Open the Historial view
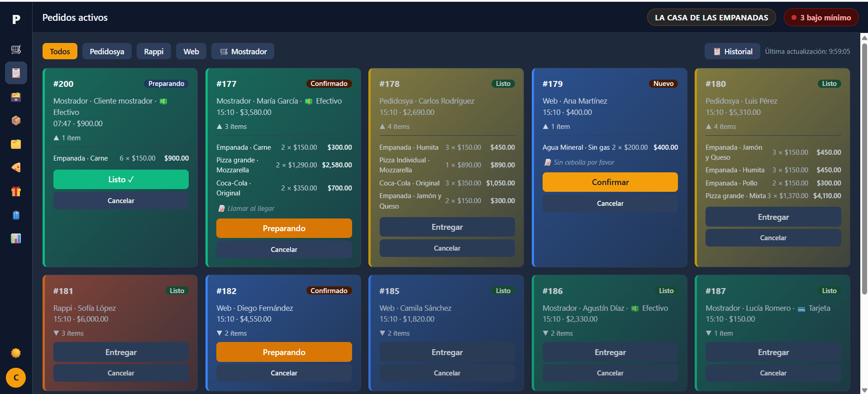The width and height of the screenshot is (868, 394). pos(733,52)
